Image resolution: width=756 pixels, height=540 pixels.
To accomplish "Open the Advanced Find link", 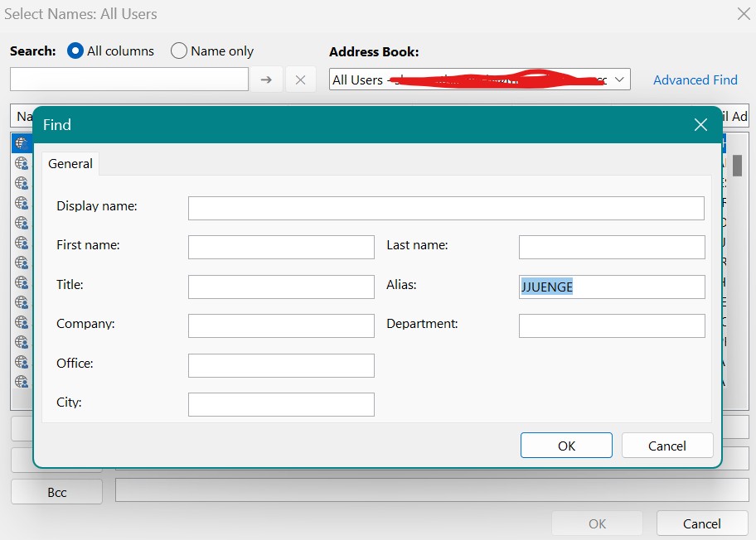I will point(695,80).
